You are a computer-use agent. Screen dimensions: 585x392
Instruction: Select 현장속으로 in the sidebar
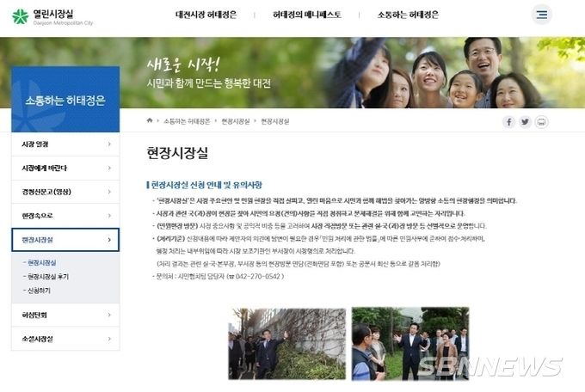coord(65,216)
